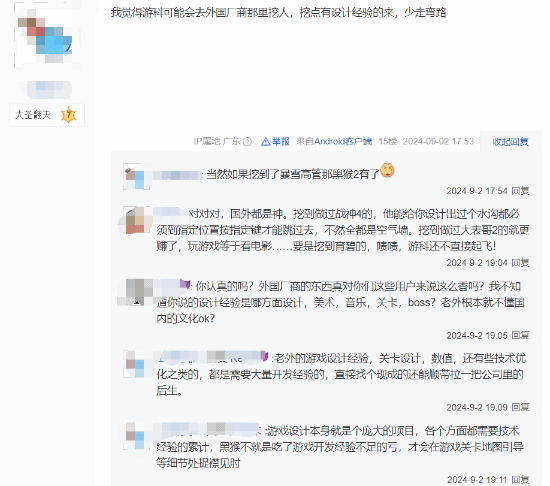Click the 举报 report link
This screenshot has height=486, width=550.
pyautogui.click(x=281, y=141)
